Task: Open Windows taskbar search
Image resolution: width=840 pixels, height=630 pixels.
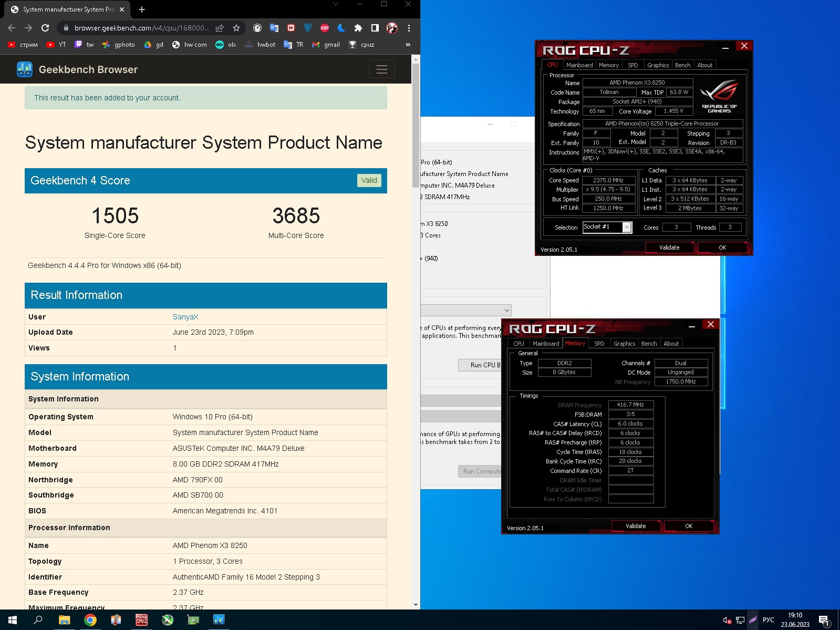Action: click(x=38, y=620)
